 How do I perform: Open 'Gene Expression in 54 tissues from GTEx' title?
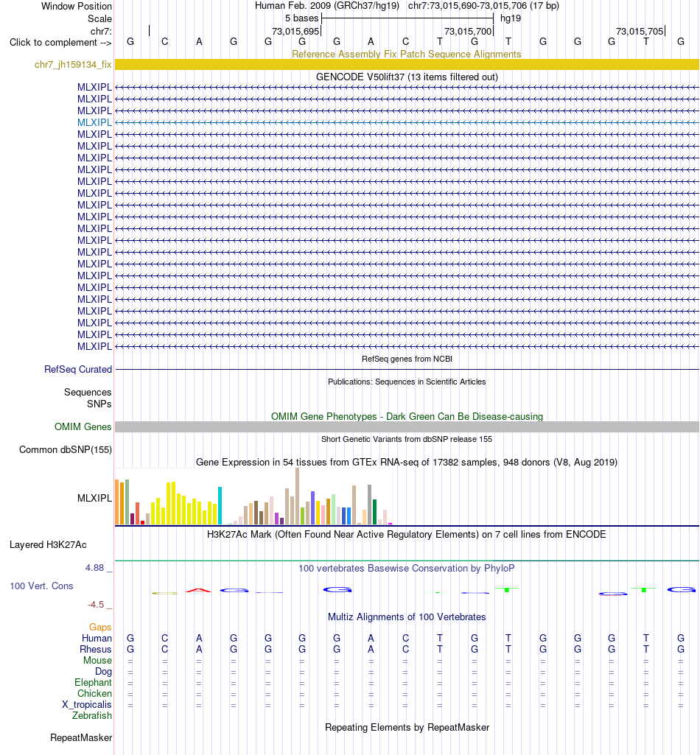407,463
